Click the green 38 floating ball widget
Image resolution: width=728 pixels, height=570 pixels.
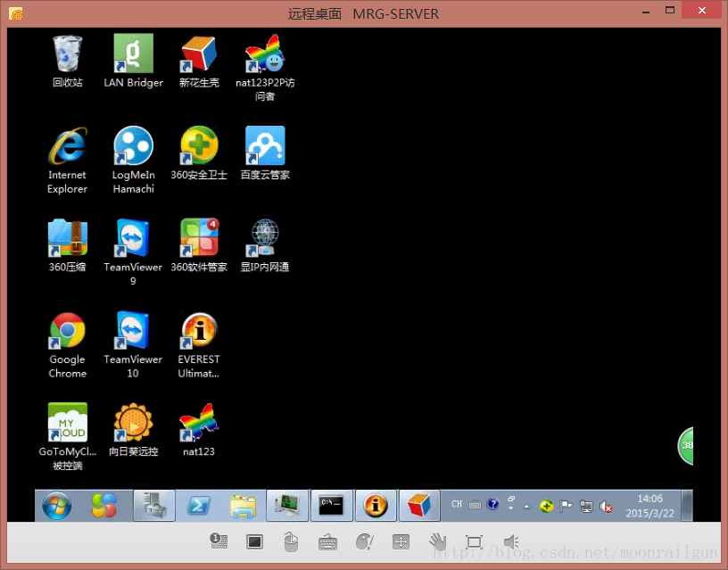686,446
